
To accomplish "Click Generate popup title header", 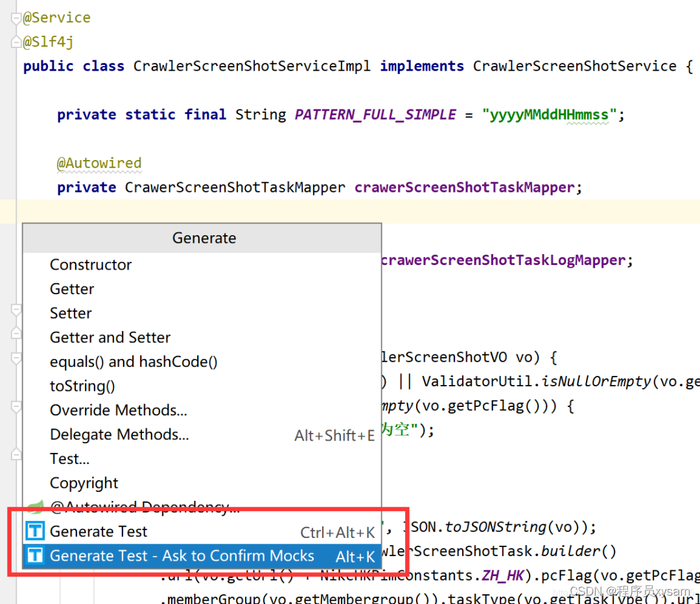I will click(x=202, y=238).
